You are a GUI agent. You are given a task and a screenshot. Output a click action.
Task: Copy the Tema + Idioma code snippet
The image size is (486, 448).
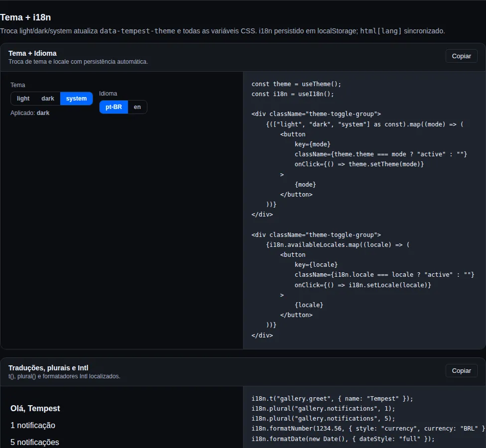pos(461,56)
